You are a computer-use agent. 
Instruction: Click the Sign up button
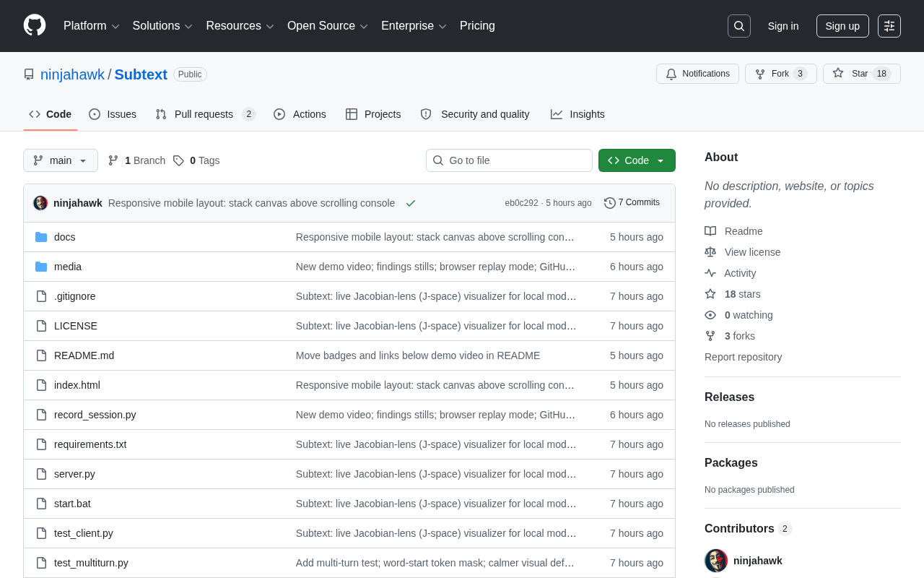[842, 26]
